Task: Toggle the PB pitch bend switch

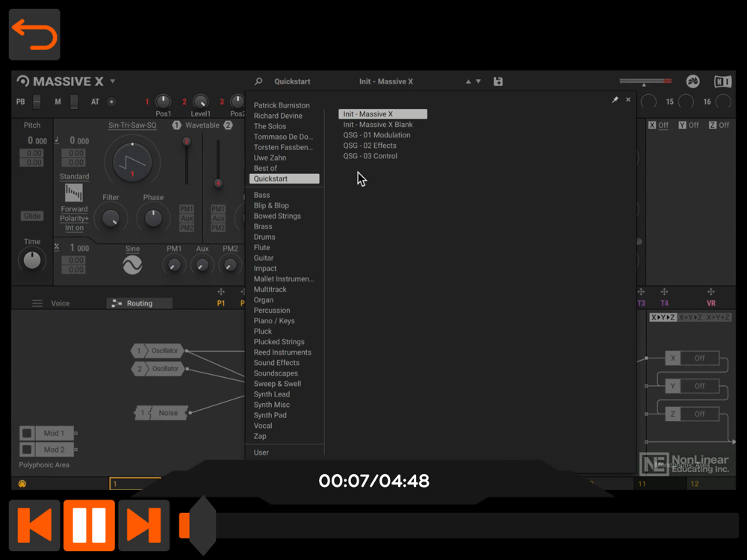Action: [37, 102]
